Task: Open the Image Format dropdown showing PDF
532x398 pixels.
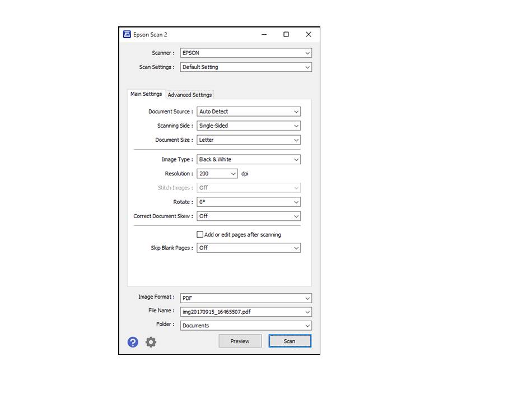Action: (x=246, y=298)
